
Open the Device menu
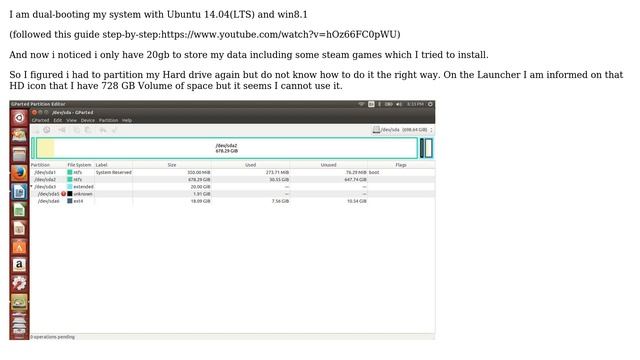[x=88, y=120]
